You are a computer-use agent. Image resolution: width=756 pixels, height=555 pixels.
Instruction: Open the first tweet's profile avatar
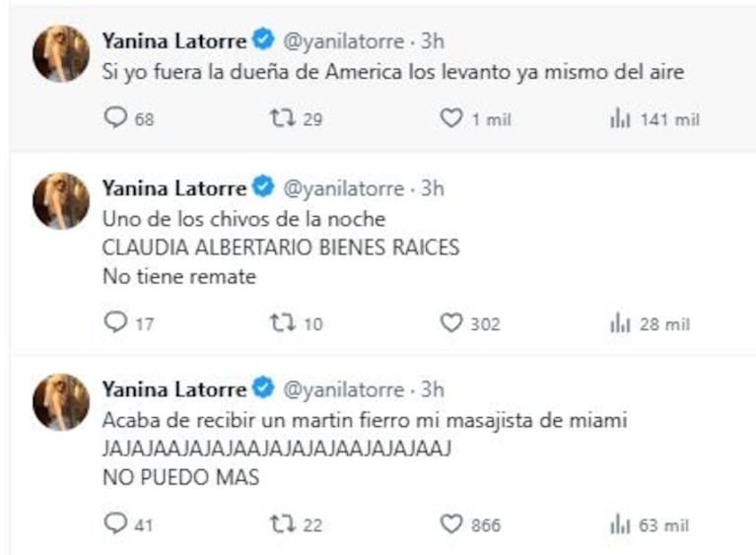[x=61, y=52]
